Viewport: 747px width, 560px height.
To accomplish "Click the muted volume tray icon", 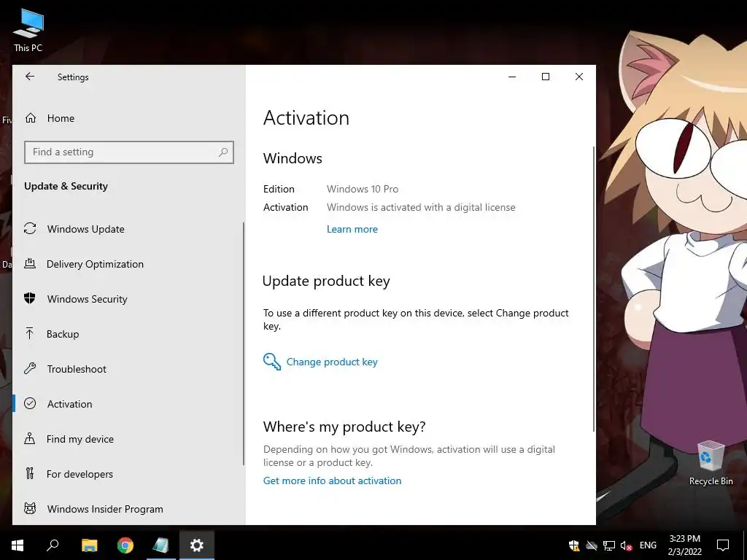I will pos(626,545).
